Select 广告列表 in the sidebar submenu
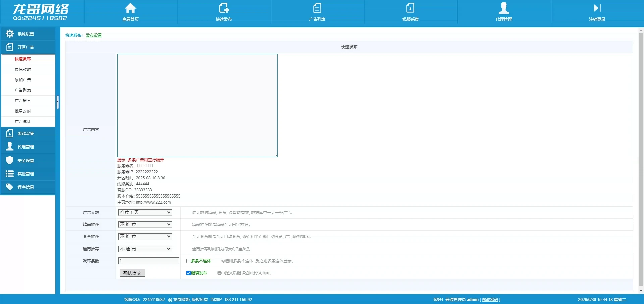 23,90
